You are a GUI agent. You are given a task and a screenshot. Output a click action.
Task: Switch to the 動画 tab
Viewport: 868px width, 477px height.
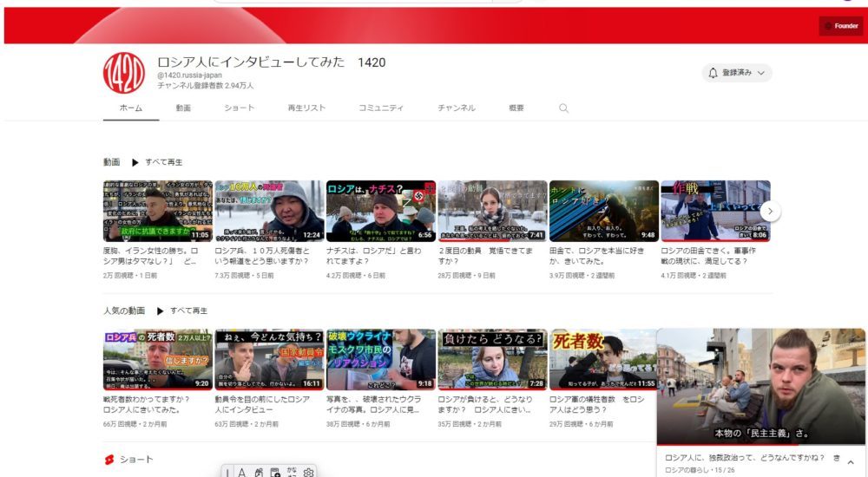(x=183, y=108)
